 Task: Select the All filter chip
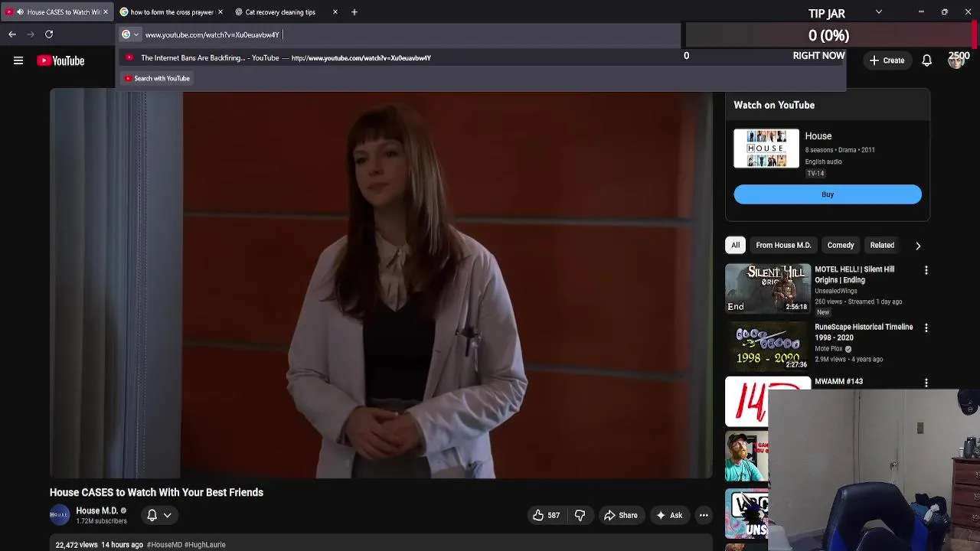coord(735,245)
